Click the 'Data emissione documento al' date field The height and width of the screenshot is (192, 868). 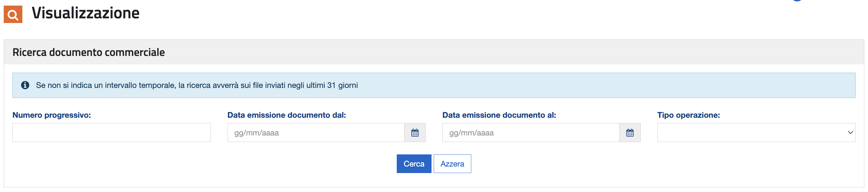pyautogui.click(x=531, y=133)
